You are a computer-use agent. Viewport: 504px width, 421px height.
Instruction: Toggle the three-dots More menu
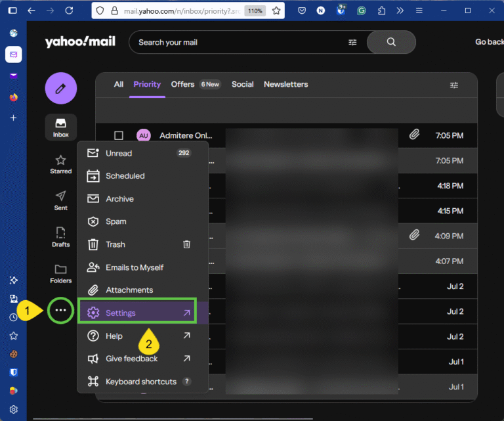pos(61,310)
